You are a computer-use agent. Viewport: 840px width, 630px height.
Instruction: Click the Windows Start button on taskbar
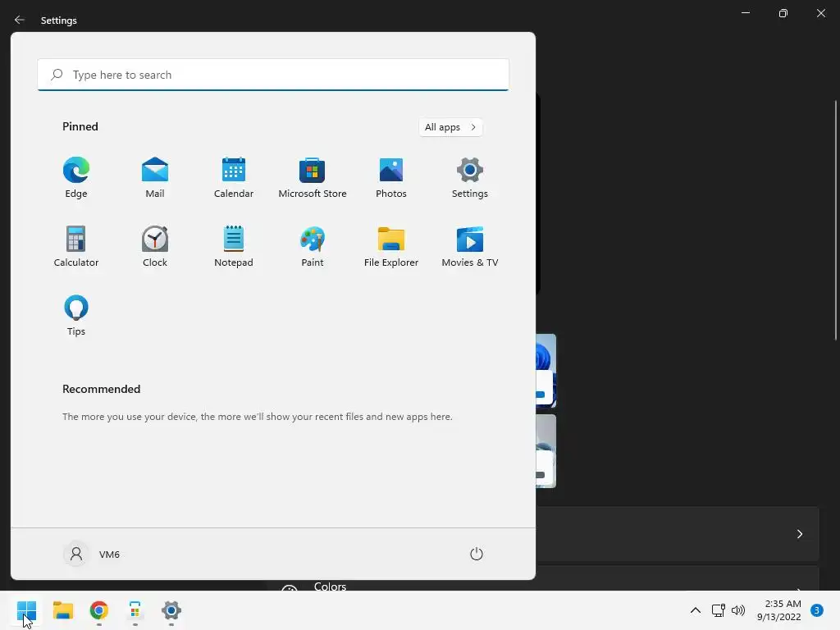click(26, 610)
